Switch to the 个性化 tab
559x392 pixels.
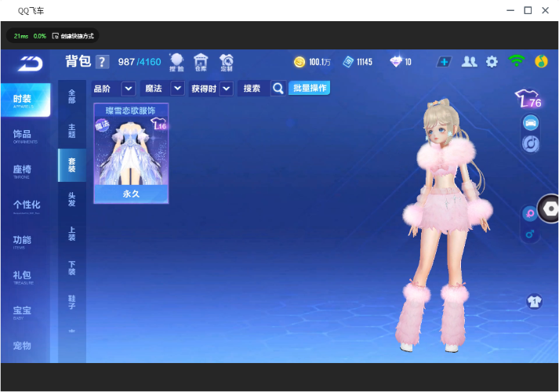25,206
